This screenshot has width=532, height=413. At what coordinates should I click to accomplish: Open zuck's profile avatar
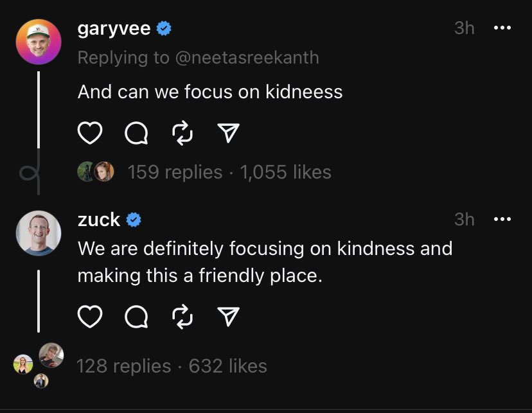39,233
